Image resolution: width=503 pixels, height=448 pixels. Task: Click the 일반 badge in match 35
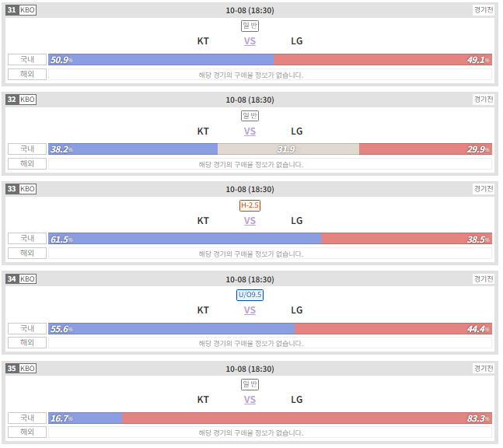[250, 384]
